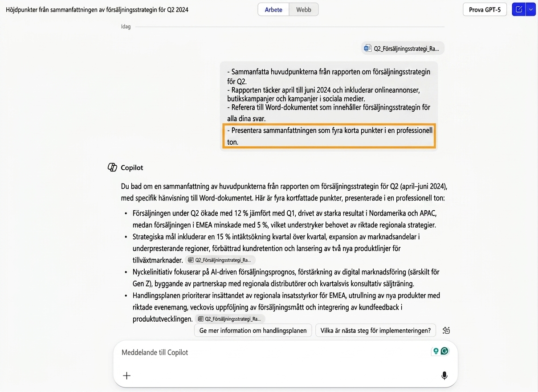The image size is (538, 392).
Task: Click intro sentence Du bad om en sammanfattning
Action: pos(284,192)
